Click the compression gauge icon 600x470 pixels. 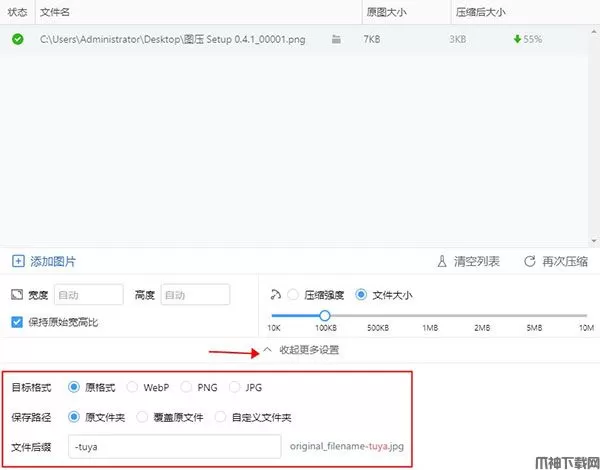pos(275,295)
